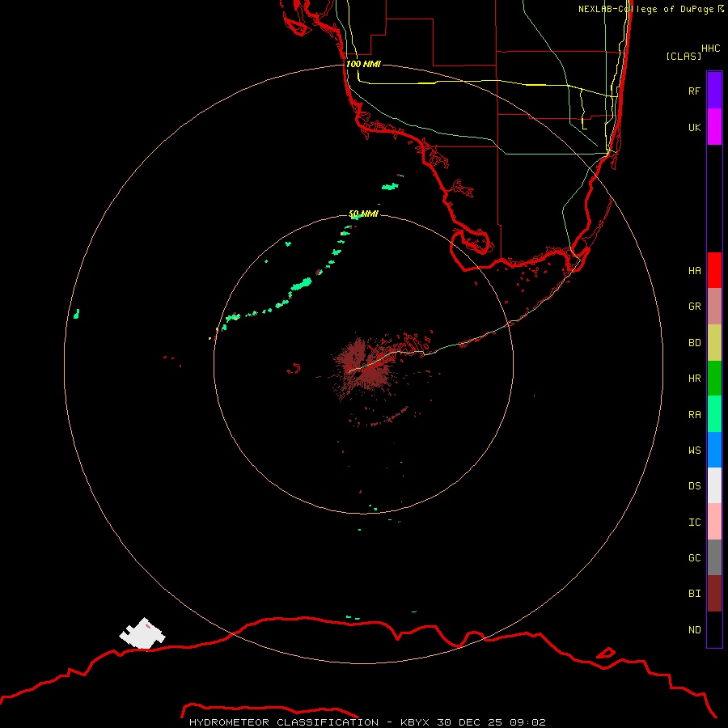Viewport: 728px width, 728px height.
Task: Select the light pink IC legend swatch
Action: [714, 522]
